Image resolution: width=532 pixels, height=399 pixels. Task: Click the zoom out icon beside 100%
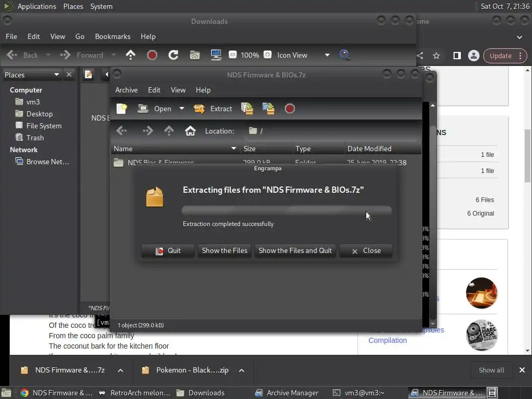tap(233, 55)
